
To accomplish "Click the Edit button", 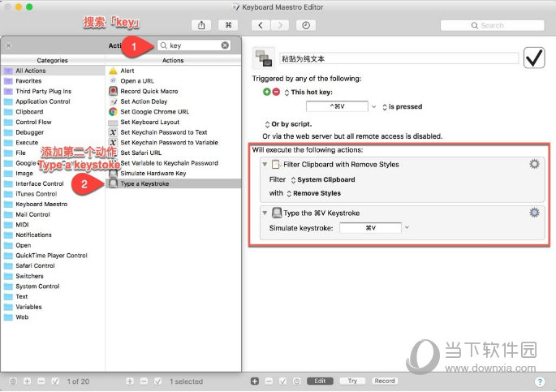I will [320, 381].
